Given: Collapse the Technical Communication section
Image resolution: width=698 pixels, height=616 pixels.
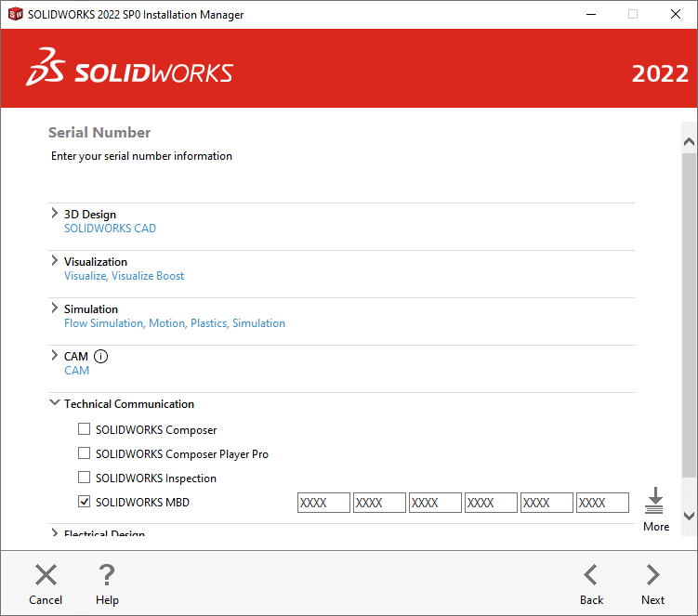Looking at the screenshot, I should pos(54,403).
